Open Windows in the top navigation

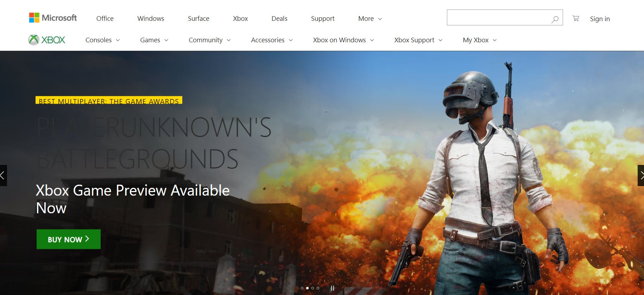(151, 19)
